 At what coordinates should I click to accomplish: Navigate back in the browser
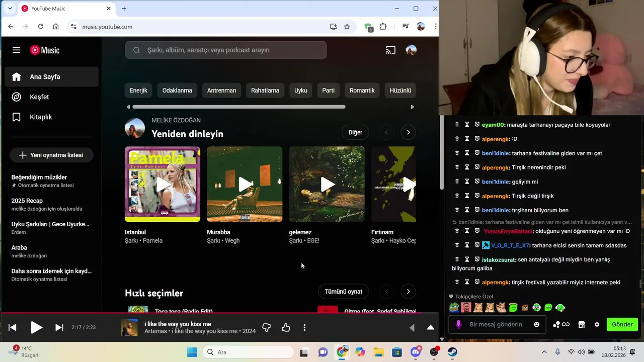(11, 27)
